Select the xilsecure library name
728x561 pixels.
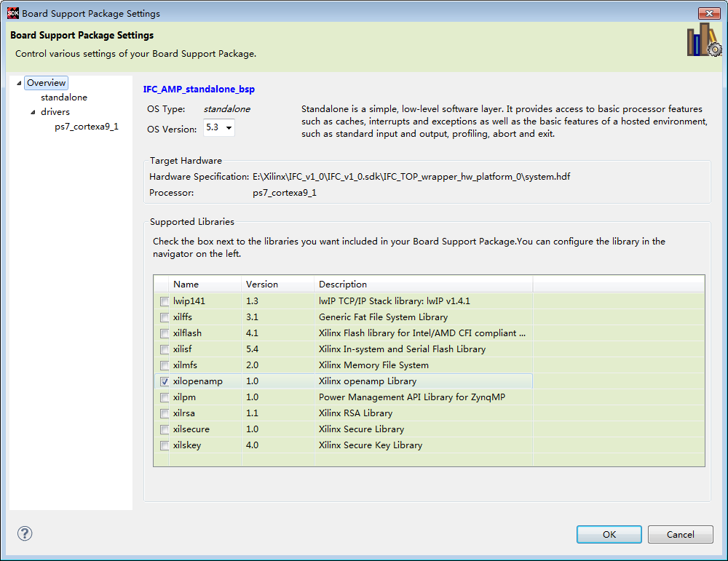(191, 429)
